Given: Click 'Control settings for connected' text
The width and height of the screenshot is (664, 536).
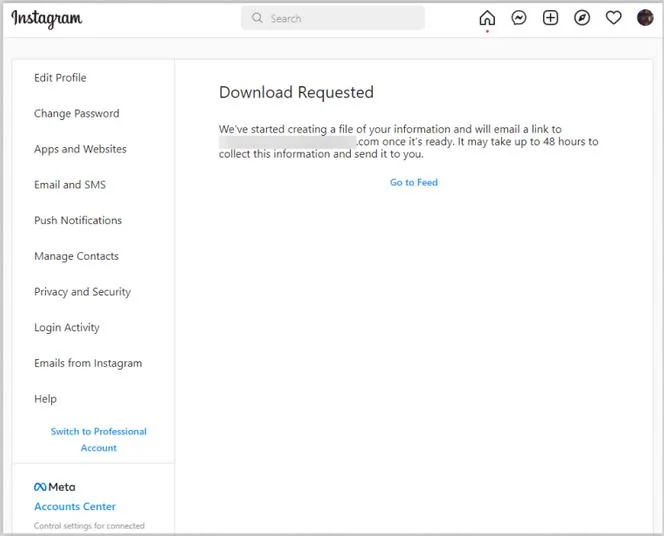Looking at the screenshot, I should [x=89, y=525].
